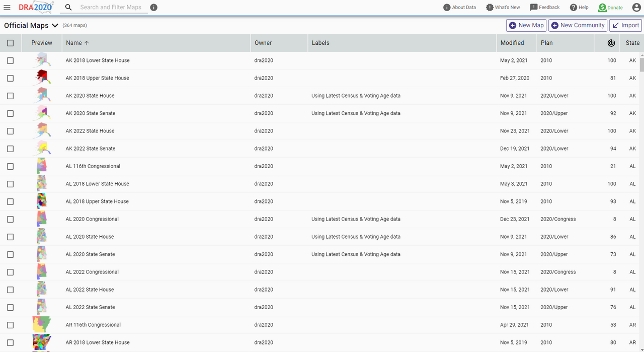
Task: Click the 2020/Congress plan in AL 2020 Congressional row
Action: [x=558, y=219]
